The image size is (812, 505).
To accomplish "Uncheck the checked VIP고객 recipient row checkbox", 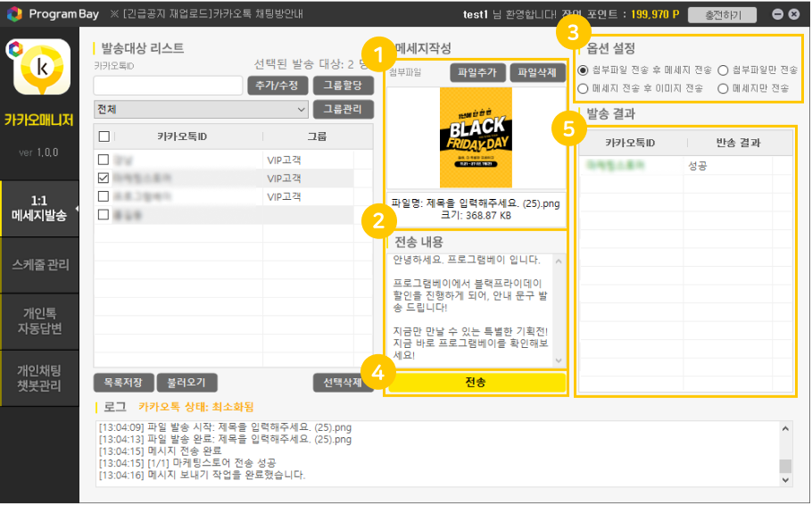I will 104,178.
